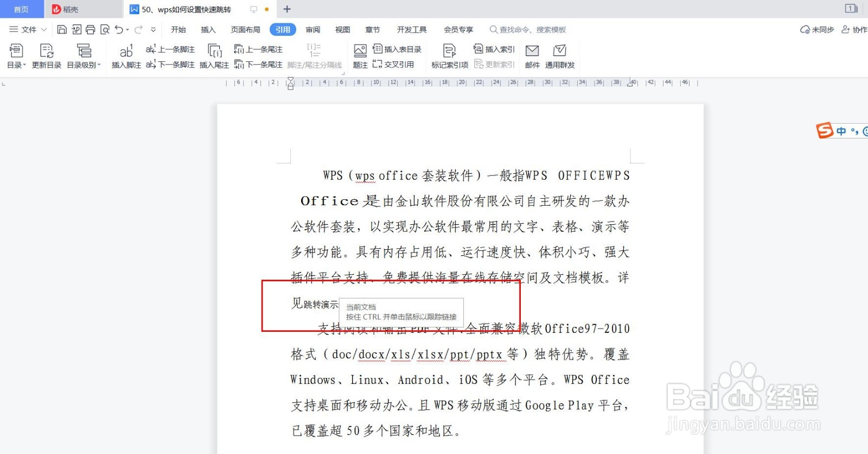This screenshot has height=454, width=868.
Task: Click the Redo arrow icon
Action: (x=139, y=29)
